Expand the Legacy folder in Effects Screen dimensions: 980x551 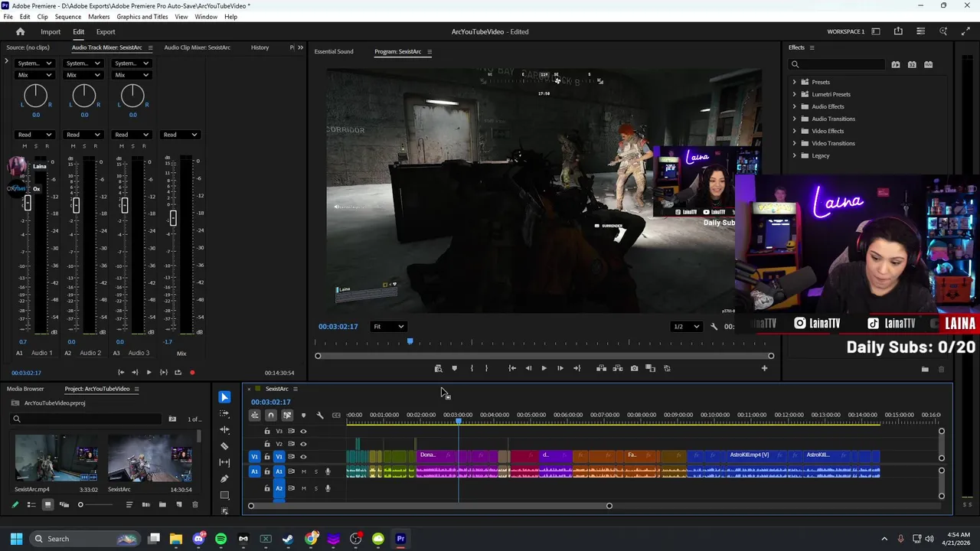tap(794, 155)
